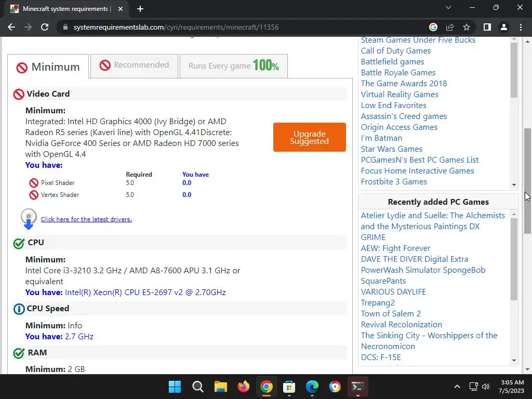Bookmark this page with the star icon
Viewport: 532px width, 399px height.
coord(467,27)
